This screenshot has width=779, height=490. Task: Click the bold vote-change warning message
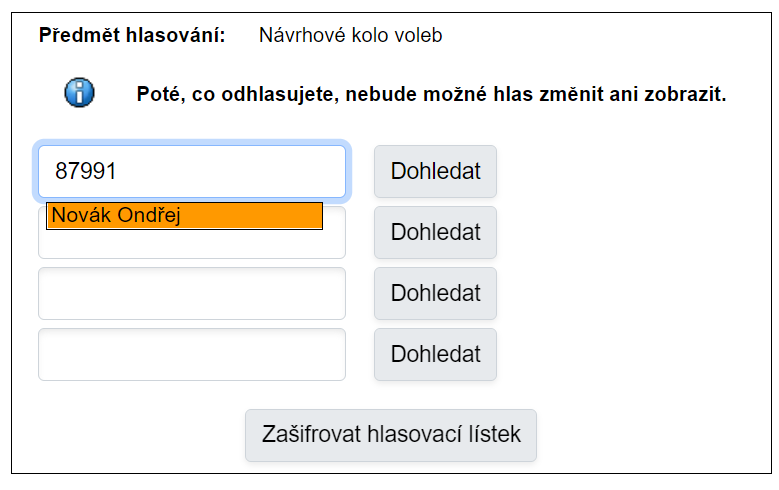[x=431, y=96]
